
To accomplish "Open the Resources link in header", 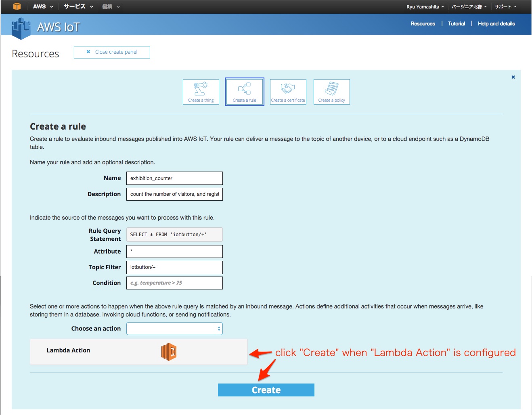I will click(423, 24).
